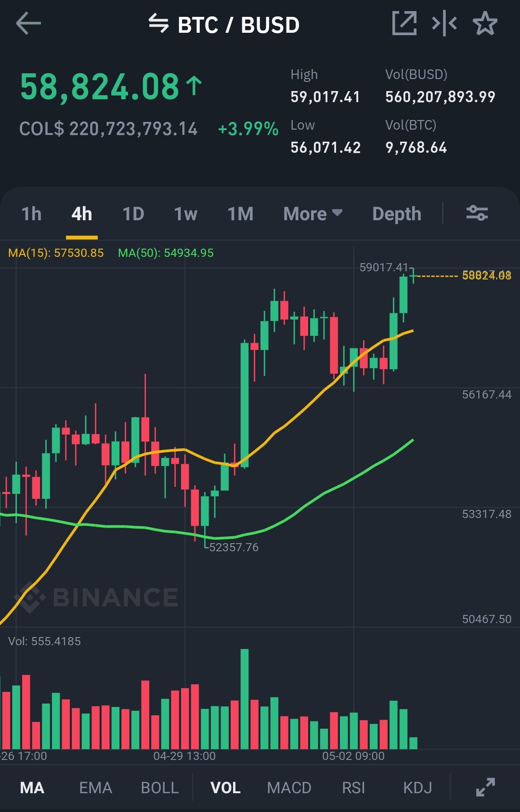Tap the 50467.50 price axis label
520x812 pixels.
click(x=487, y=619)
